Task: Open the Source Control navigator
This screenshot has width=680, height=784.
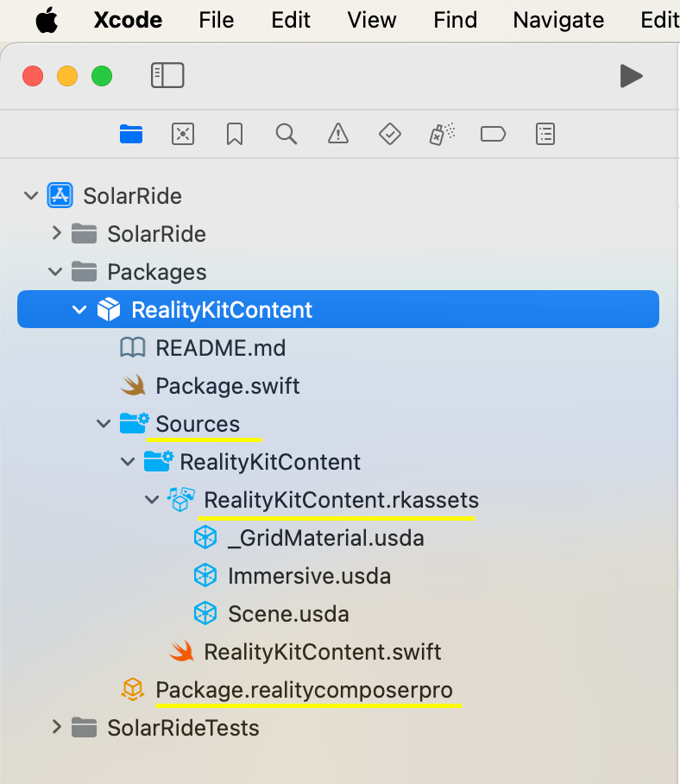Action: click(182, 134)
